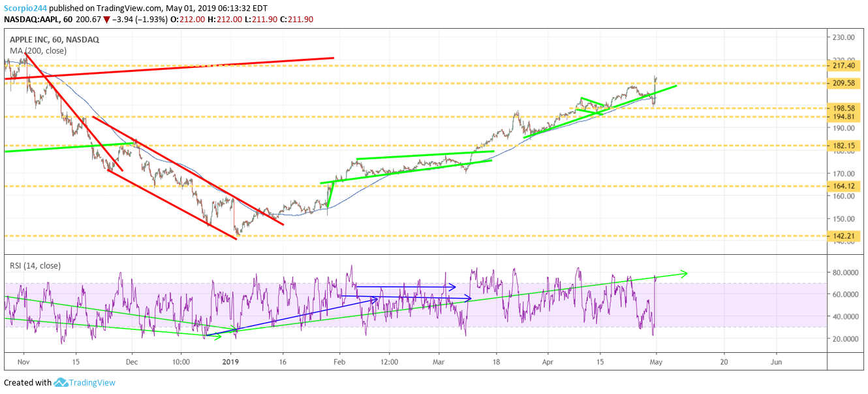Click the 'NASDAQ:AAPL, 60' symbol text
Viewport: 868px width, 394px height.
click(x=38, y=20)
